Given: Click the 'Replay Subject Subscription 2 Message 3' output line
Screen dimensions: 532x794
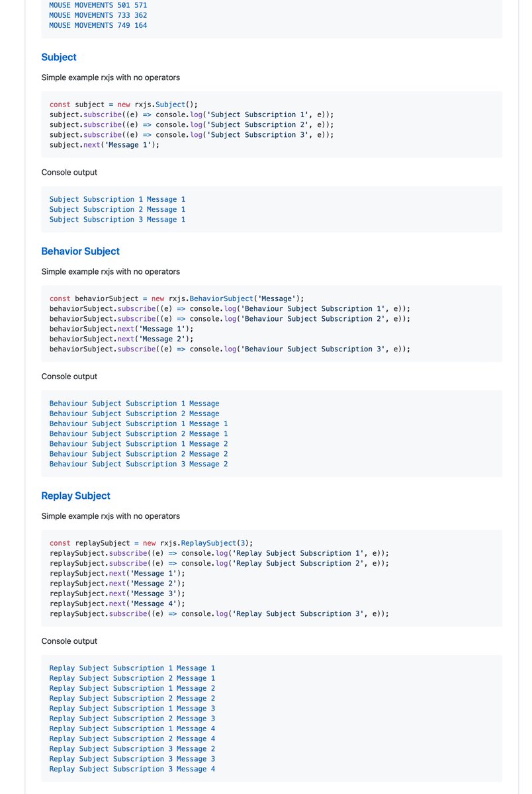Looking at the screenshot, I should point(132,719).
